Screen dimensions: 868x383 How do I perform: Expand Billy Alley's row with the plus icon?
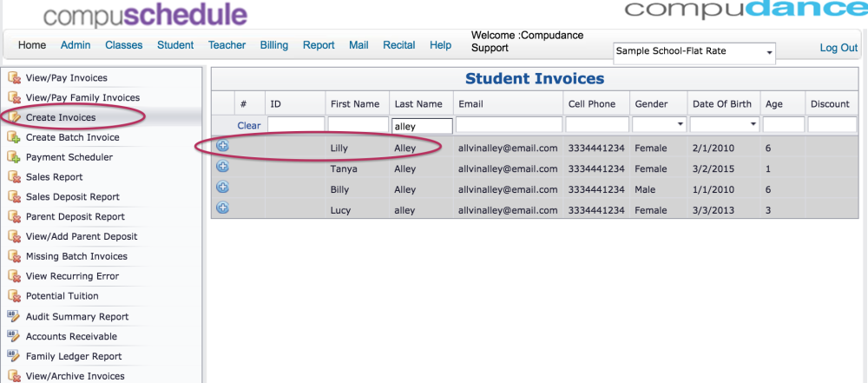pos(222,188)
